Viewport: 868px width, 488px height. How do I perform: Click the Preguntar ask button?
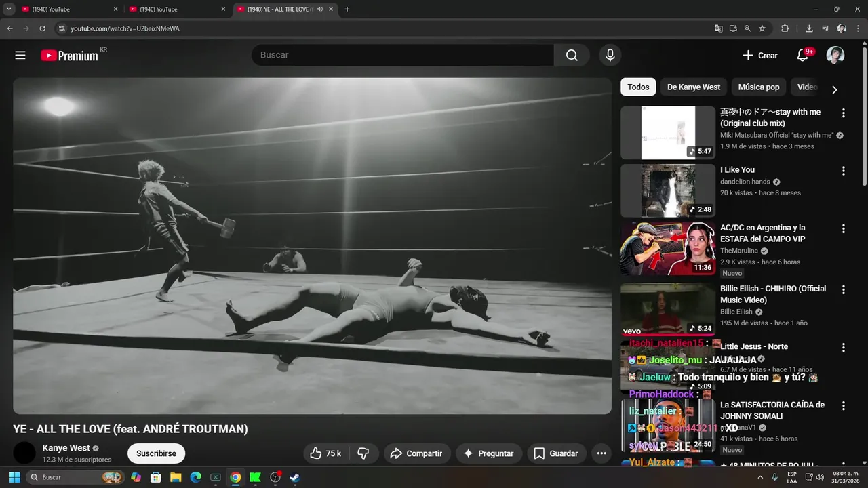(x=488, y=453)
